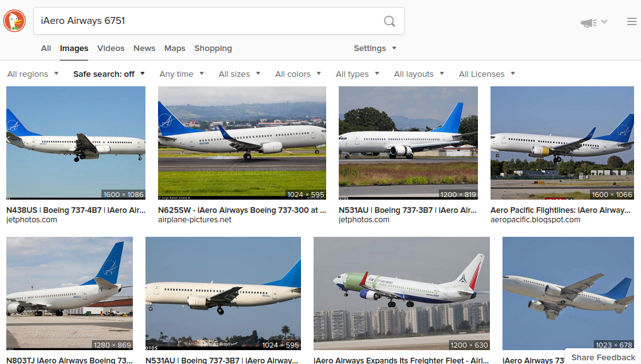Expand the Any time filter
The image size is (641, 364).
[x=181, y=74]
